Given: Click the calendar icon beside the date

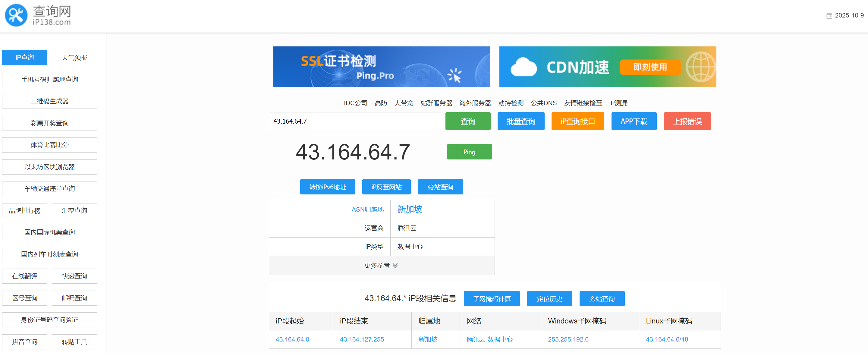Looking at the screenshot, I should click(829, 16).
